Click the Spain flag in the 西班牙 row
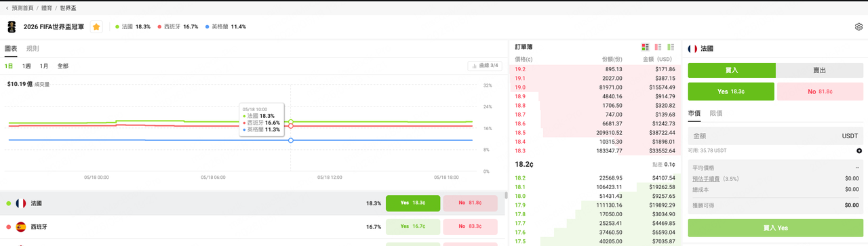 pyautogui.click(x=21, y=227)
